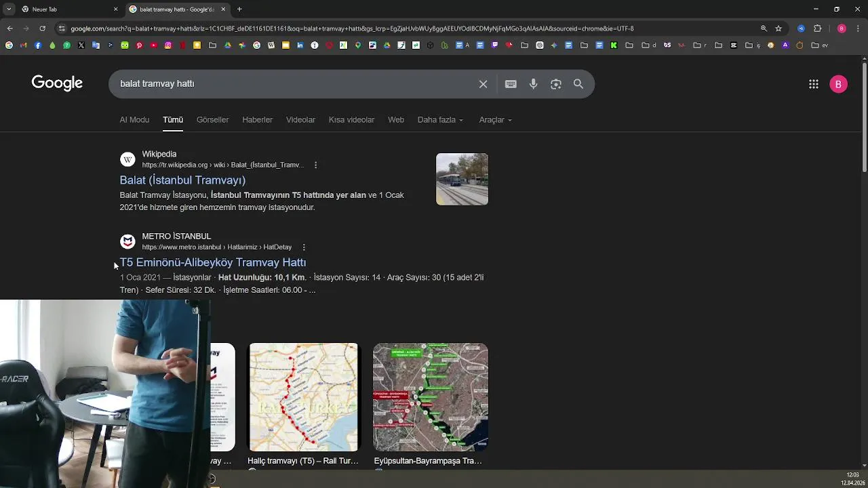Open the Google Maps bookmark icon

[x=358, y=45]
